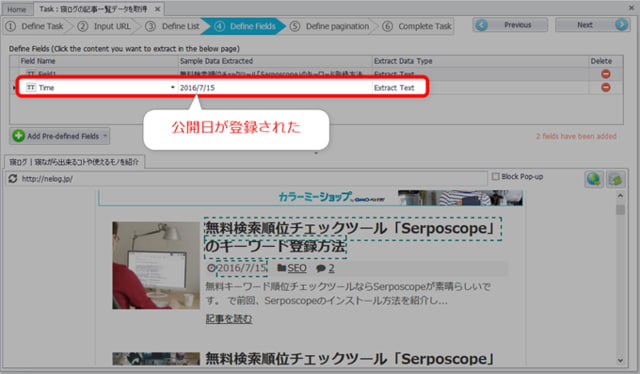This screenshot has width=640, height=374.
Task: Go to step 4 Define Fields
Action: tap(246, 26)
